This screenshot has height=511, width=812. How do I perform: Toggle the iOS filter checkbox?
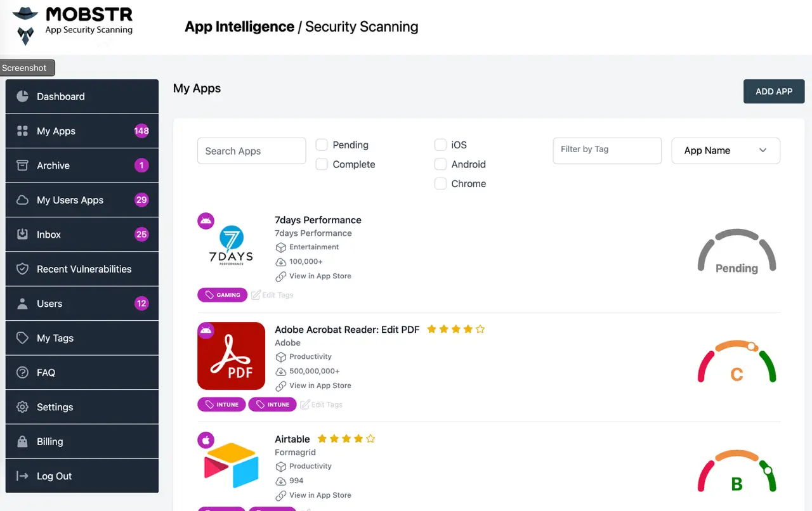coord(440,145)
